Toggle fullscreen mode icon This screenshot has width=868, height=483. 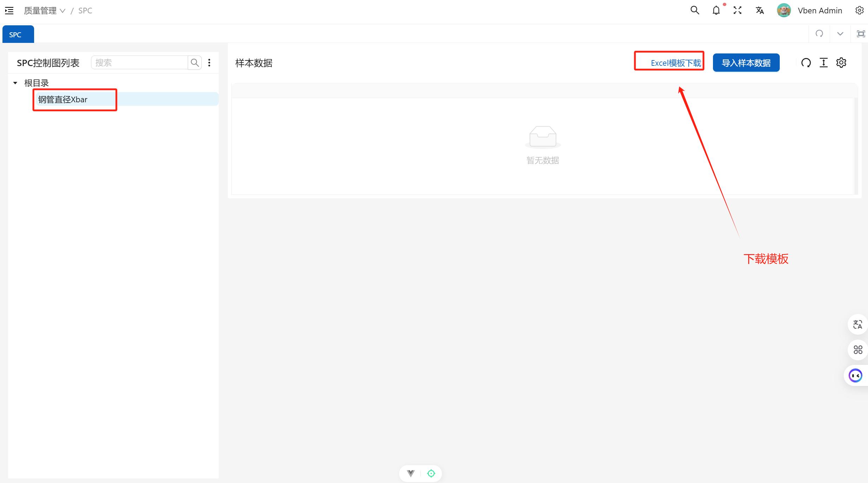[x=738, y=11]
